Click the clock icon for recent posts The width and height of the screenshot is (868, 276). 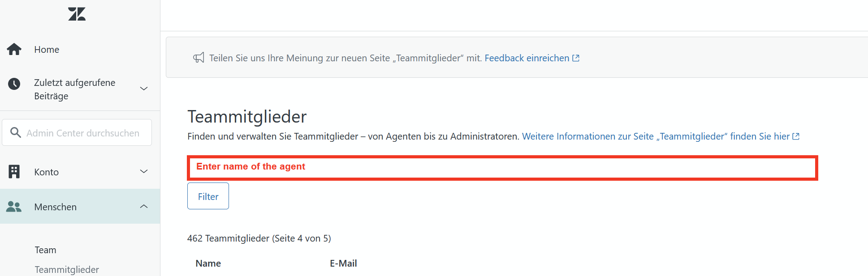(x=14, y=84)
